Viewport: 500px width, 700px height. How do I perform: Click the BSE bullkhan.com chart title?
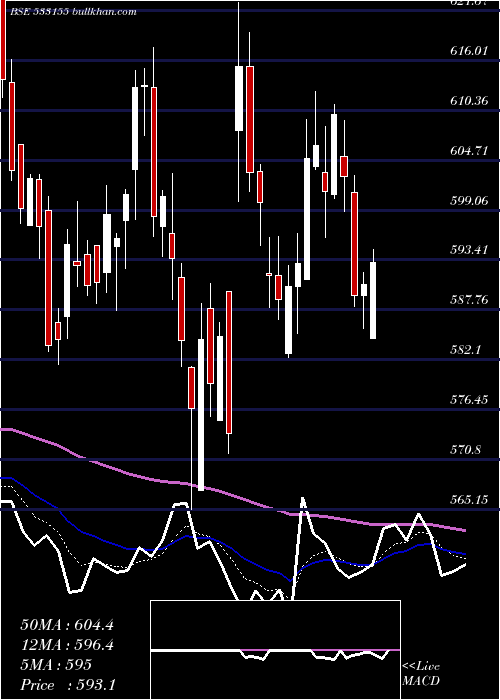pyautogui.click(x=71, y=12)
